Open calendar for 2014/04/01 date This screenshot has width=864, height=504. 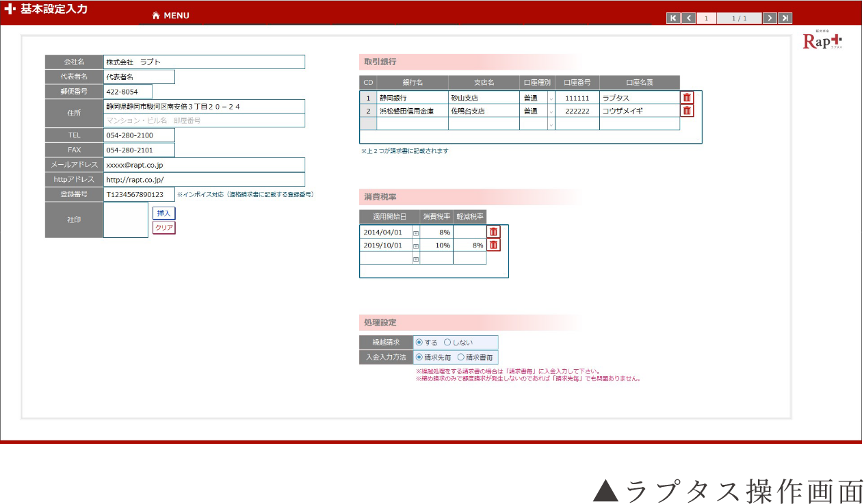tap(416, 233)
